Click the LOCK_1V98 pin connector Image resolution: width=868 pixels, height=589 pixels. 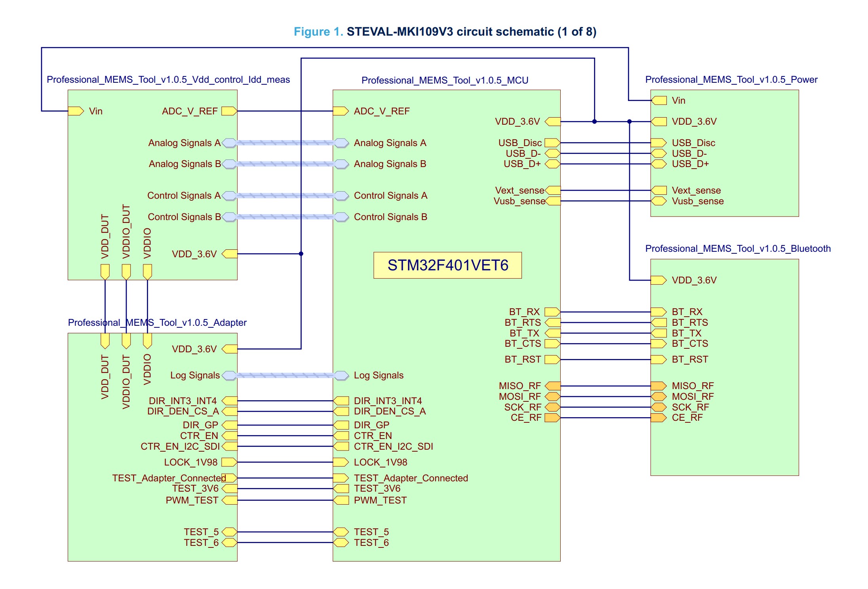(229, 462)
